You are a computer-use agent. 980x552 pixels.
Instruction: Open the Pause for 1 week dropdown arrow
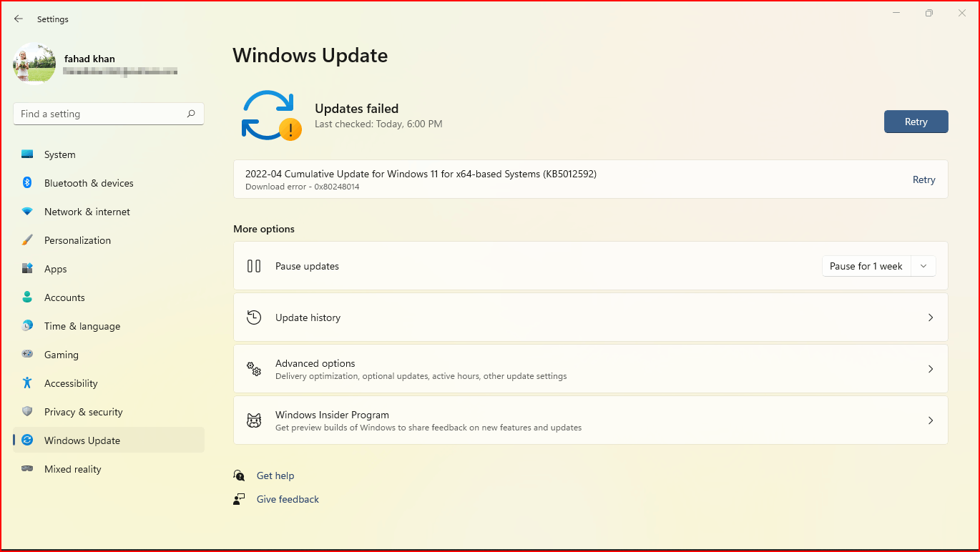[923, 265]
